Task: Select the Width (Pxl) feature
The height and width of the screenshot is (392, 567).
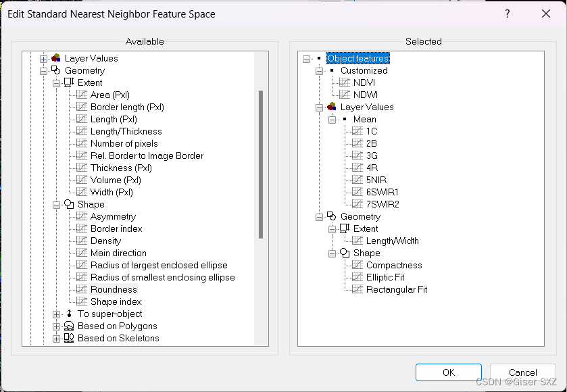Action: tap(112, 192)
